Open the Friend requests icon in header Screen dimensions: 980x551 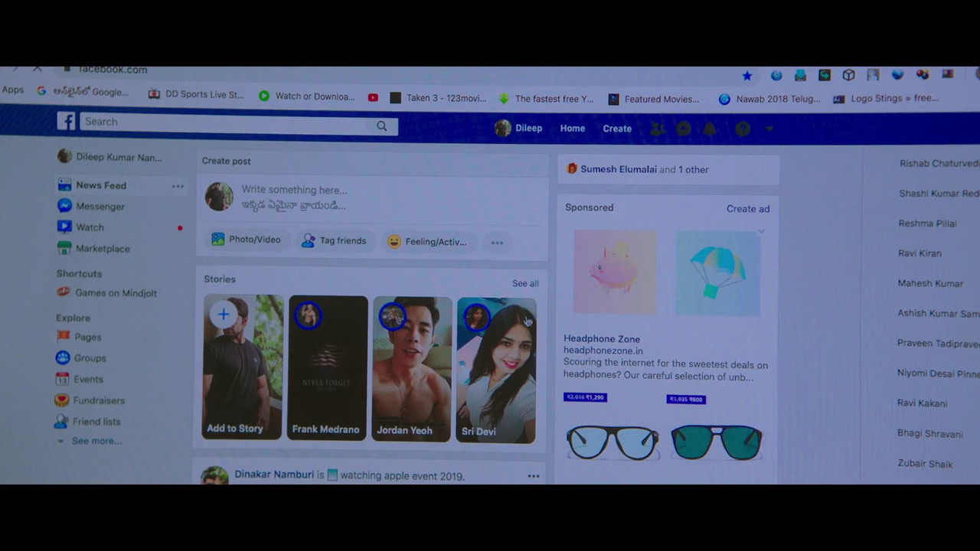click(x=657, y=129)
